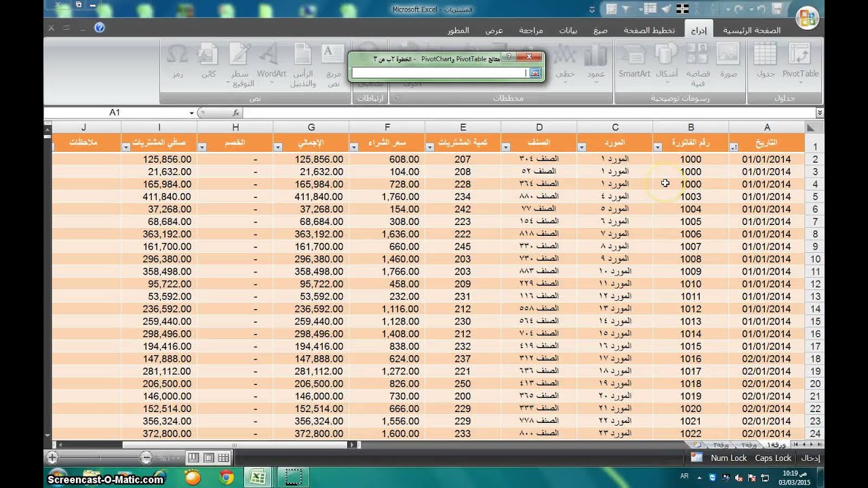Click the Office round button
The width and height of the screenshot is (868, 488).
pyautogui.click(x=807, y=19)
